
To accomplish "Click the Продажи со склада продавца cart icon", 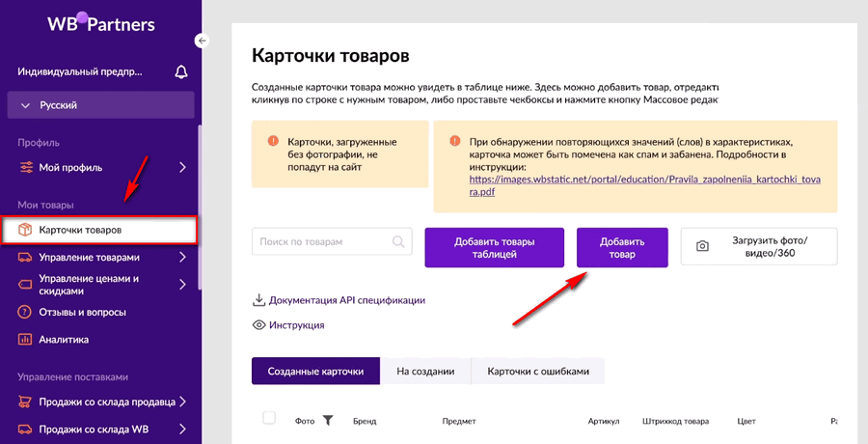I will pyautogui.click(x=25, y=402).
